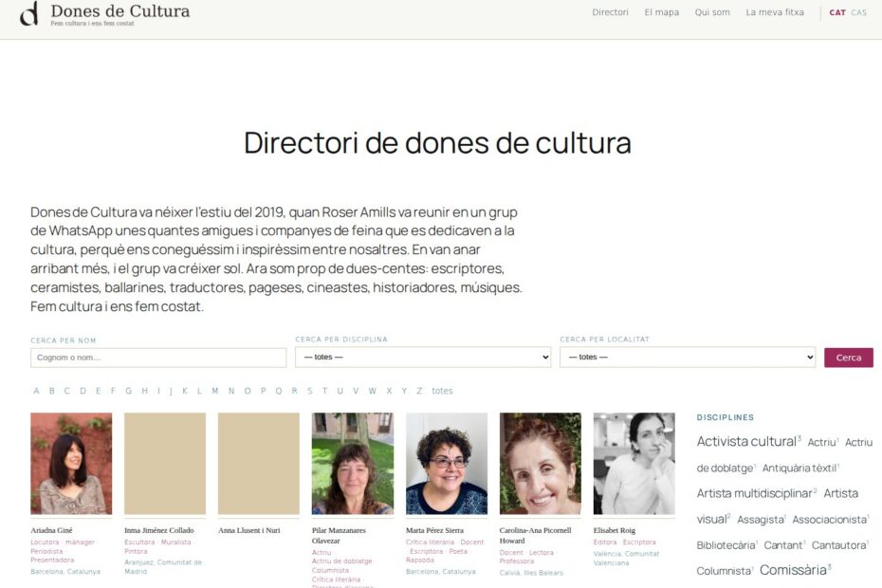Open Ariadna Giné's photo thumbnail
The image size is (882, 588).
pyautogui.click(x=71, y=463)
